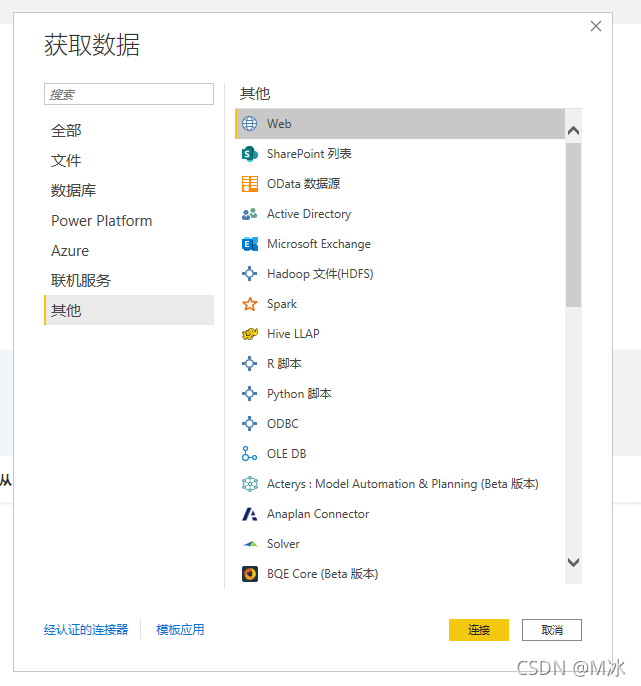The width and height of the screenshot is (641, 686).
Task: Select the Azure category
Action: (x=129, y=251)
